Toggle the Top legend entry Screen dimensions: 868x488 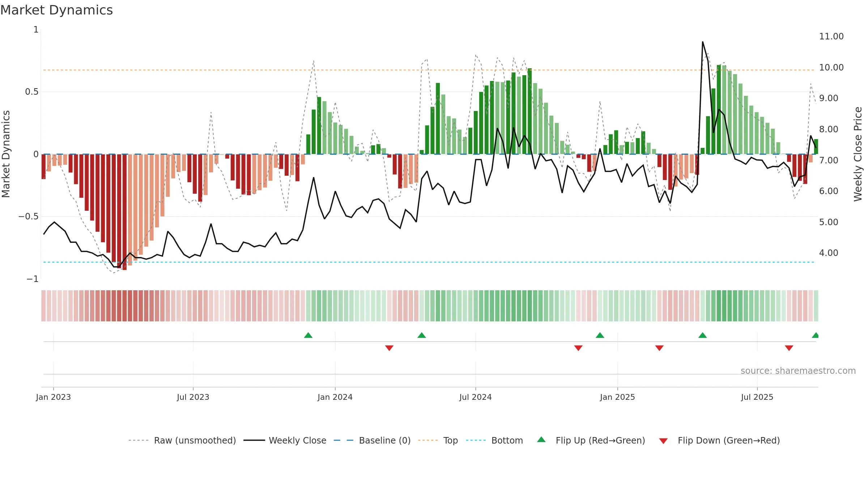(438, 440)
